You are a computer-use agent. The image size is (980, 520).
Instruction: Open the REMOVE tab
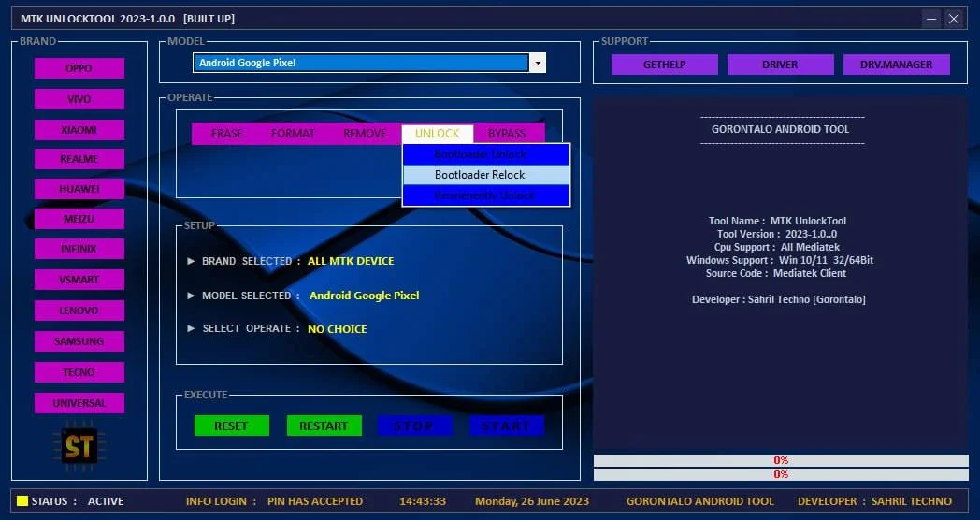tap(365, 133)
